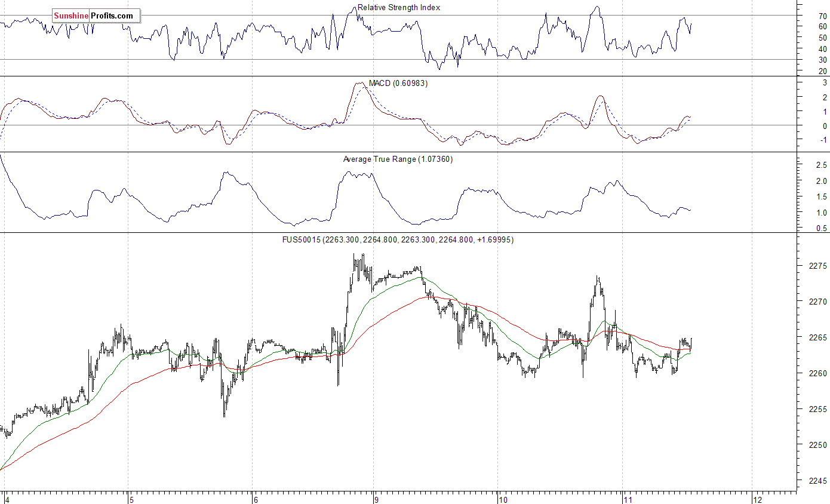Click the RSI axis value 50
830x504 pixels.
pyautogui.click(x=822, y=38)
